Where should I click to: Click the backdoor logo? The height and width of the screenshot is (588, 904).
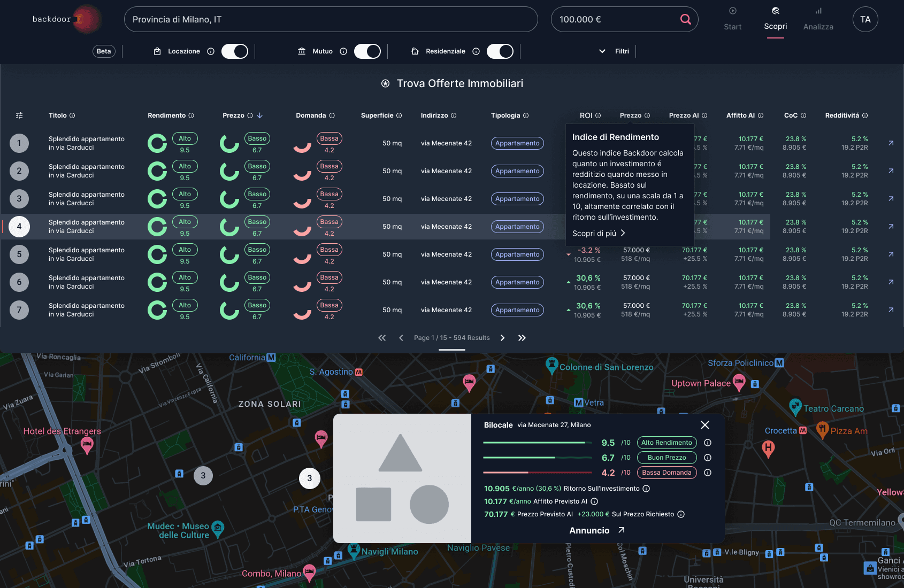pos(66,19)
